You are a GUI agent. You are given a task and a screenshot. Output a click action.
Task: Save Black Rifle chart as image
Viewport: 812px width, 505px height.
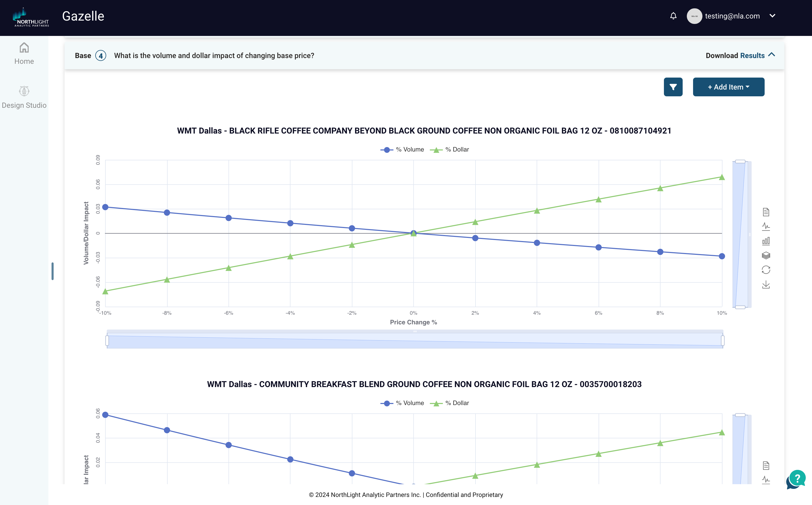tap(766, 285)
